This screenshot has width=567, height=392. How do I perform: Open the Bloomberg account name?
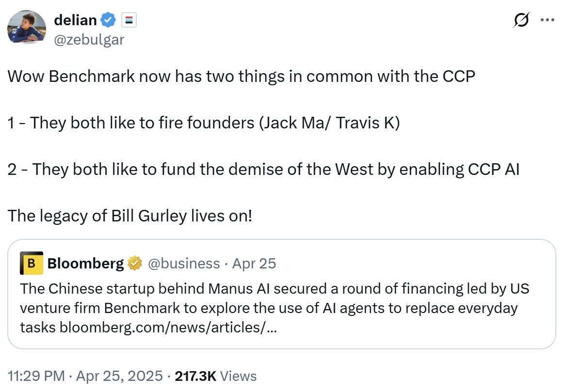pyautogui.click(x=85, y=263)
